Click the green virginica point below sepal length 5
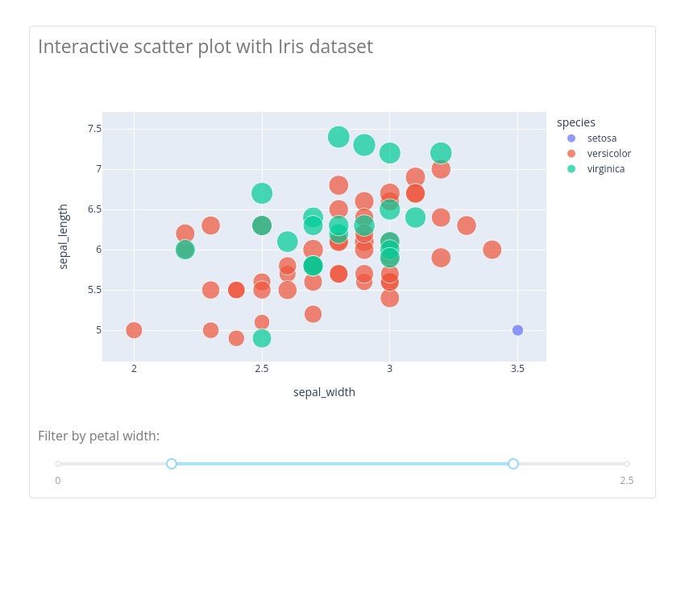Image resolution: width=685 pixels, height=616 pixels. pos(262,338)
